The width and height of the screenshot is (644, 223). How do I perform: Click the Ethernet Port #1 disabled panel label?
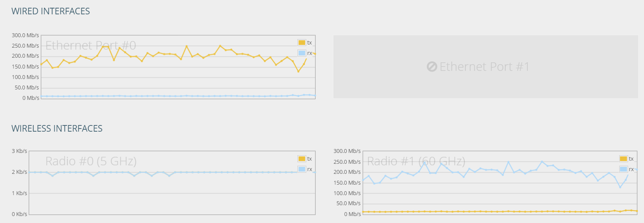(x=484, y=67)
